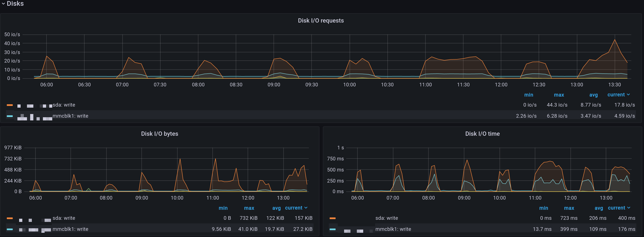
Task: Click the 17.8 io/s current value
Action: (624, 105)
